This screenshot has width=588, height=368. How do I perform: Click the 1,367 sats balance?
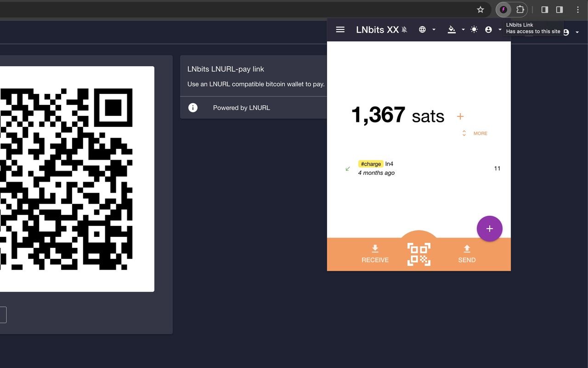click(x=397, y=115)
